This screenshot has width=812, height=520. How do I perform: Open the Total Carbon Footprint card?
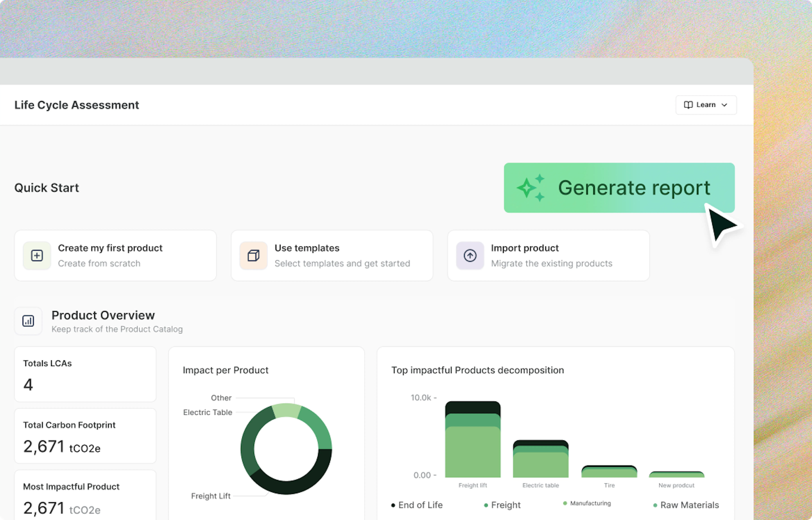coord(85,436)
